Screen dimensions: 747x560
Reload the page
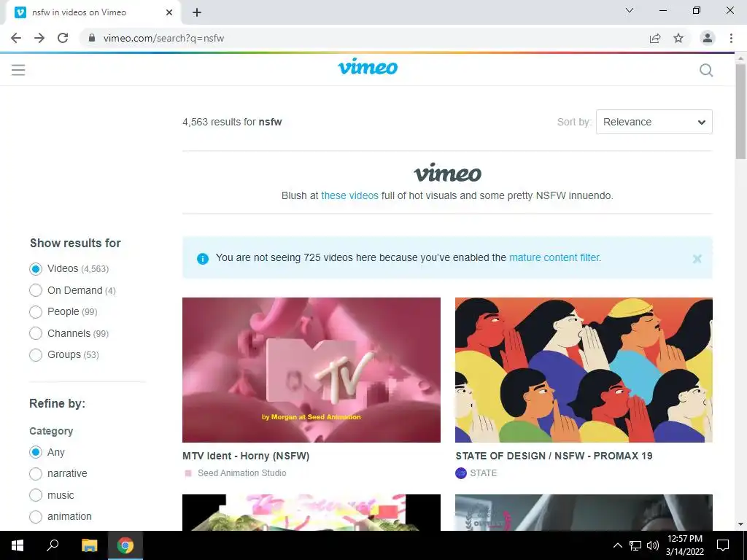[x=63, y=38]
